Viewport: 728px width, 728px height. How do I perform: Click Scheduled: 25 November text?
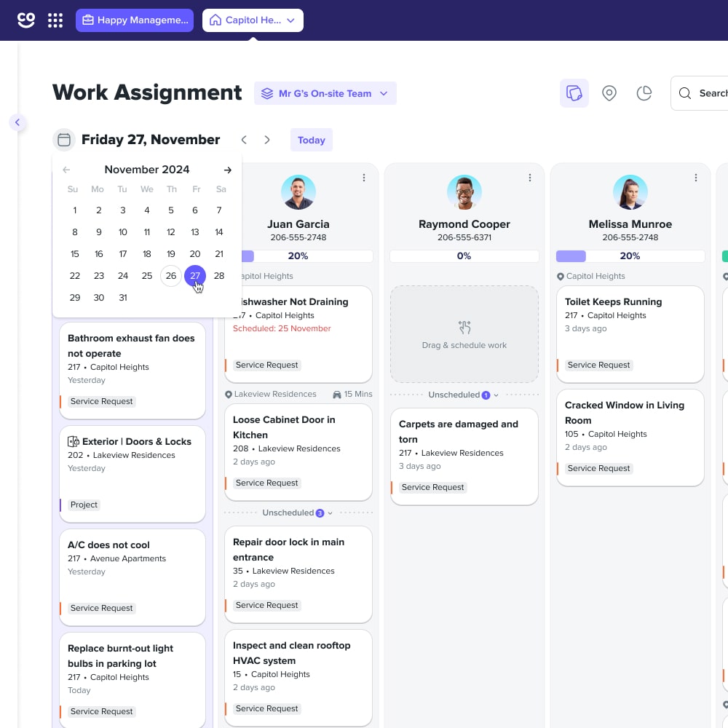pos(282,328)
